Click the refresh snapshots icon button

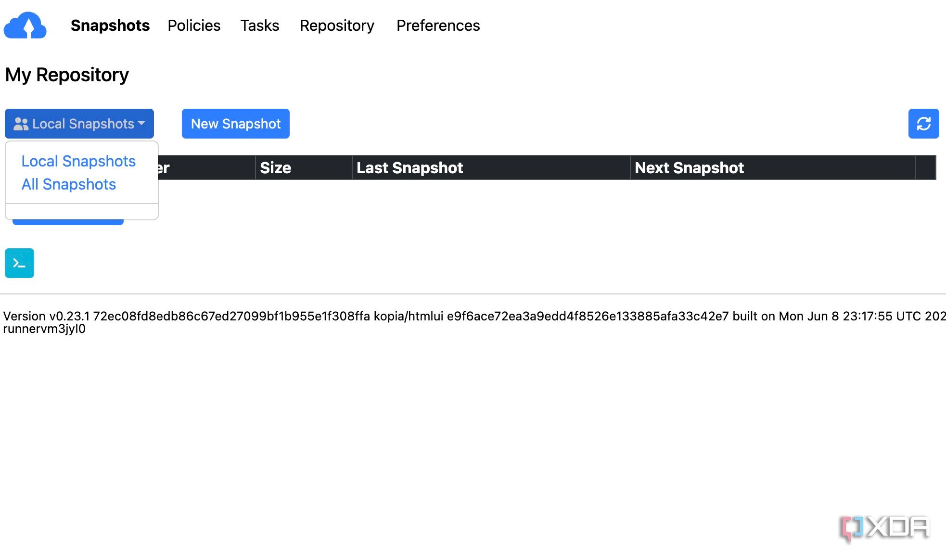click(923, 124)
